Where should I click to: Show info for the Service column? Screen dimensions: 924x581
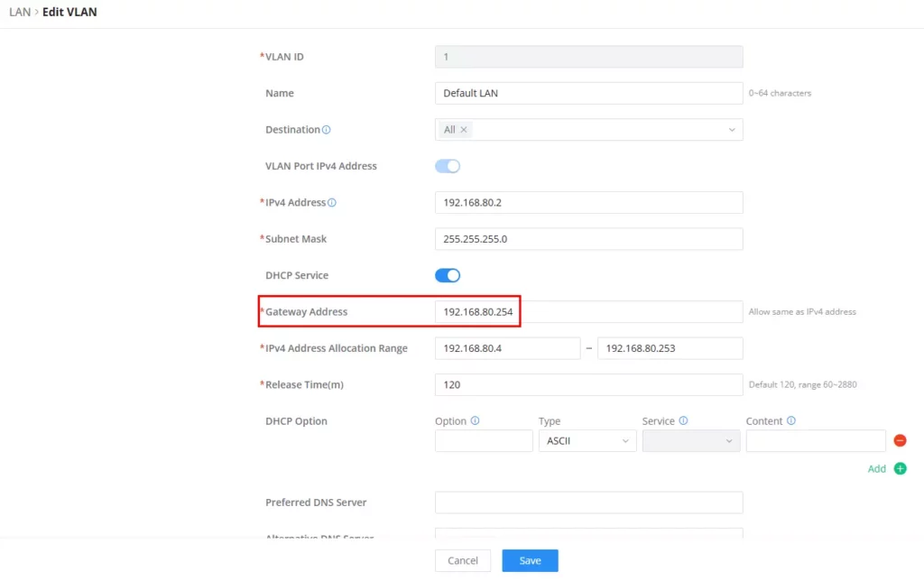tap(683, 420)
